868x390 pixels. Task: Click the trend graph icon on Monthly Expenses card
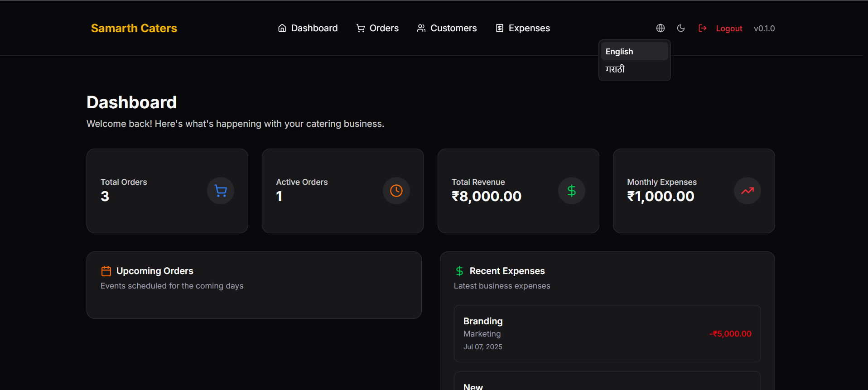[x=747, y=191]
